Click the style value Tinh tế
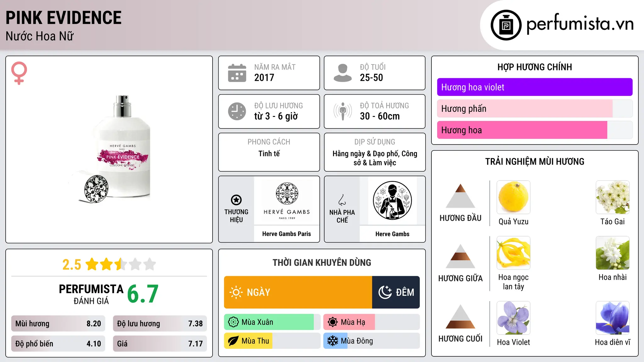This screenshot has height=362, width=644. point(269,154)
